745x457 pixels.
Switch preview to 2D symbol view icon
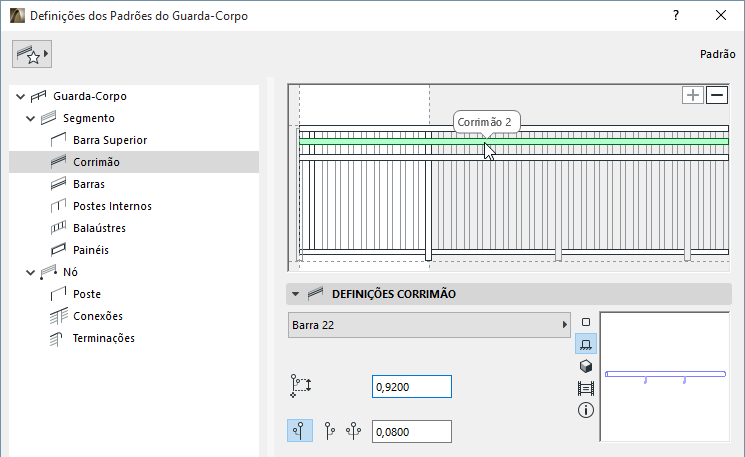(586, 322)
